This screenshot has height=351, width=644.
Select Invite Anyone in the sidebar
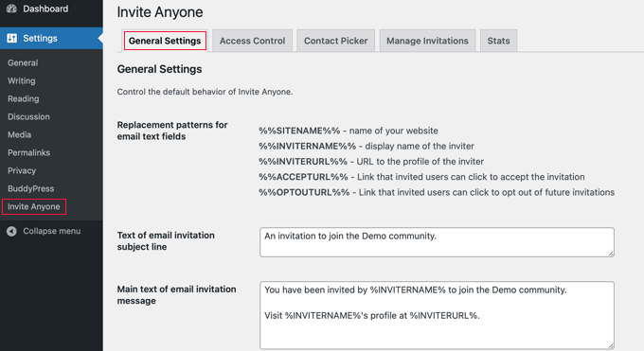pos(34,206)
